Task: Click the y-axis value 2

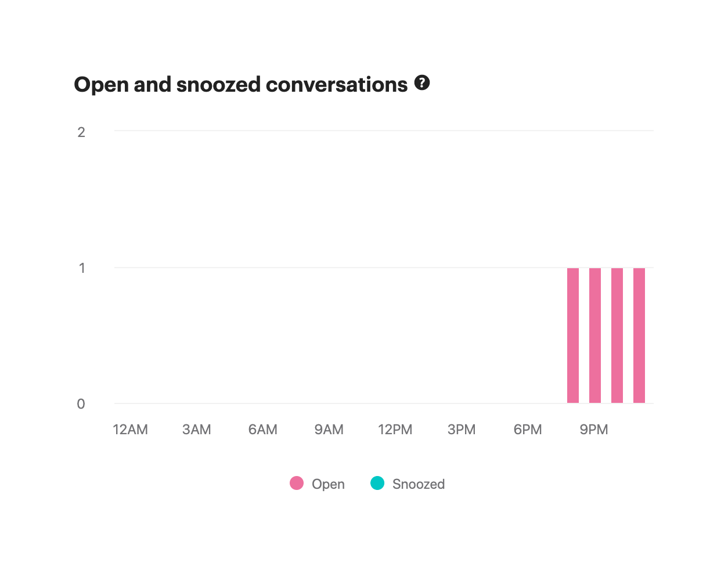Action: [81, 132]
